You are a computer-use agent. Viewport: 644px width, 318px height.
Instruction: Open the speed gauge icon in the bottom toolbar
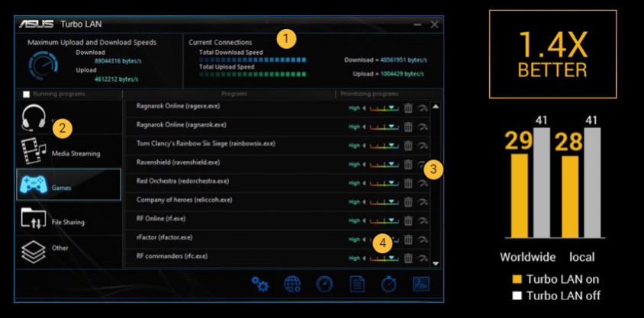324,284
